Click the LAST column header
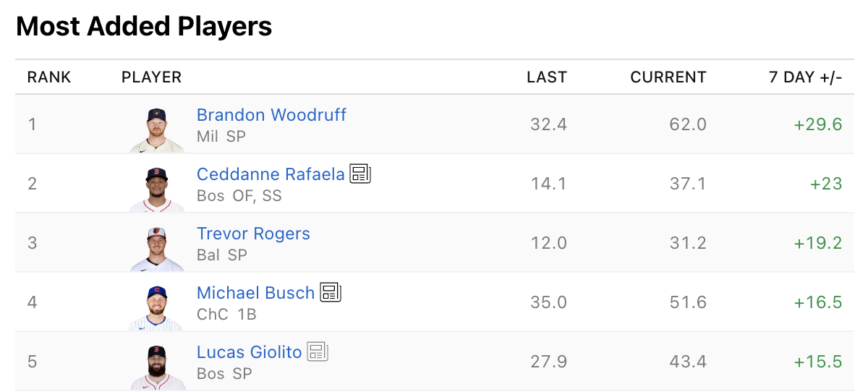Viewport: 868px width, 392px height. [547, 77]
